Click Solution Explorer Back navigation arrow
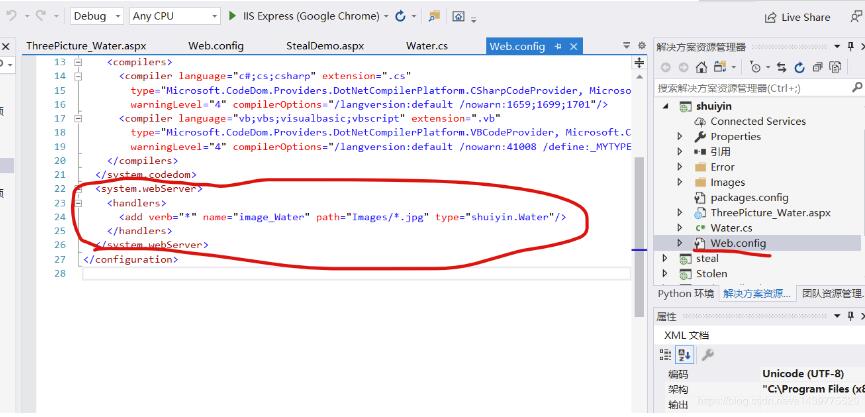The width and height of the screenshot is (865, 417). tap(665, 67)
